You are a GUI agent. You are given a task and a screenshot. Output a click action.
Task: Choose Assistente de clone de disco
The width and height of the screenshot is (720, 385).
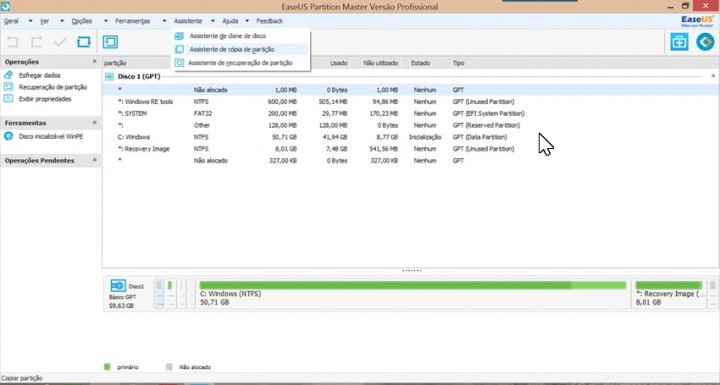click(228, 36)
